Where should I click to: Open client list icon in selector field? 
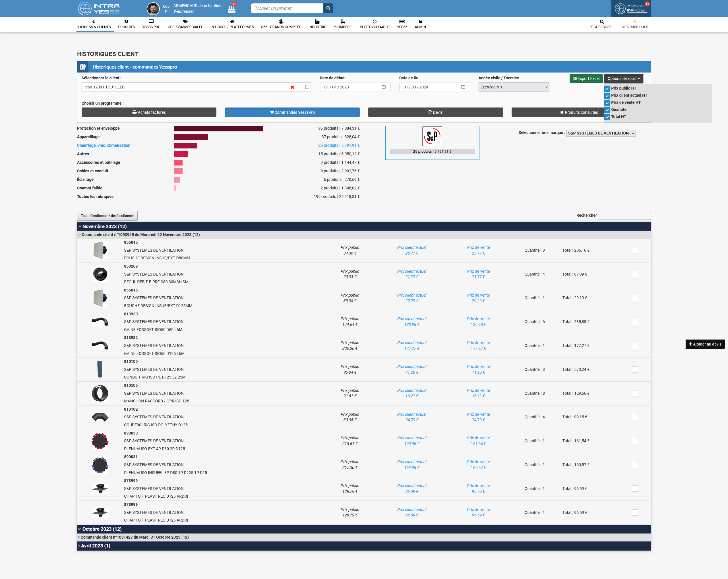coord(307,87)
